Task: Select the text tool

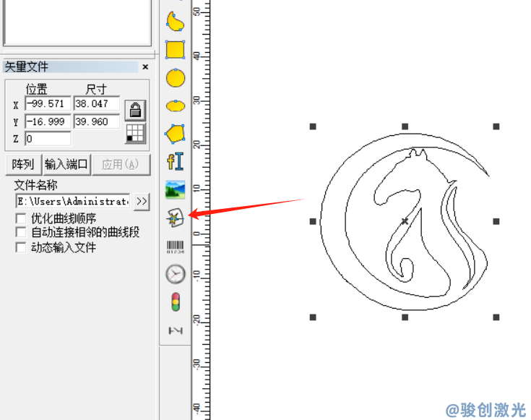Action: click(175, 161)
